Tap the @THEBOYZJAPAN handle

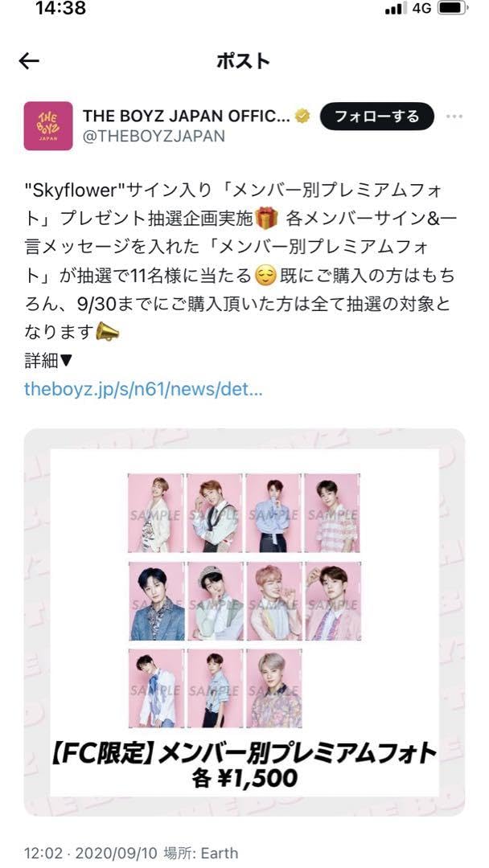click(154, 136)
